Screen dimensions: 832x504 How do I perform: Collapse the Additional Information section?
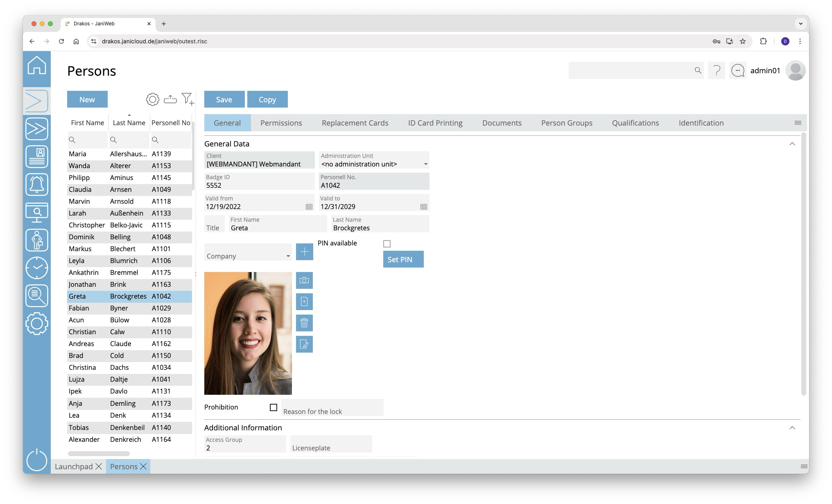pos(792,428)
